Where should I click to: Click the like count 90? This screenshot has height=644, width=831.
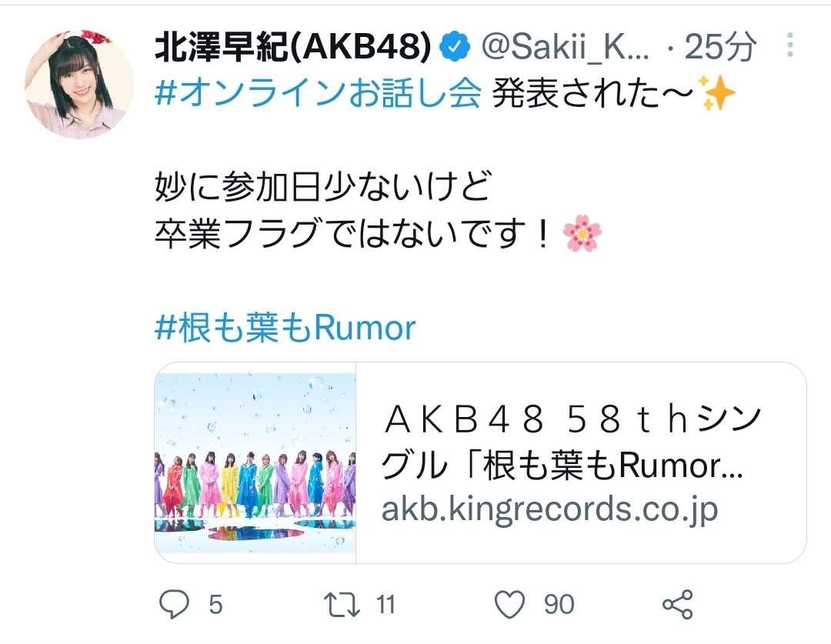click(x=559, y=605)
